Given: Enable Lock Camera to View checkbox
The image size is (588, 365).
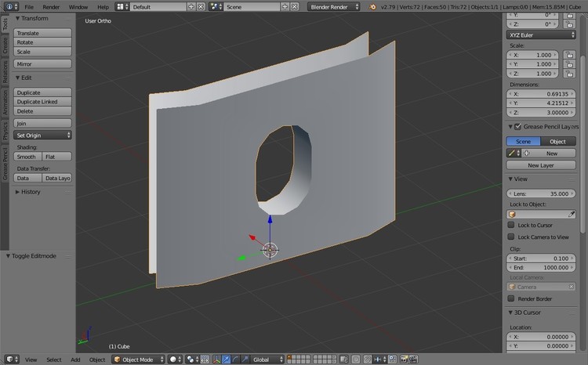Looking at the screenshot, I should point(512,237).
